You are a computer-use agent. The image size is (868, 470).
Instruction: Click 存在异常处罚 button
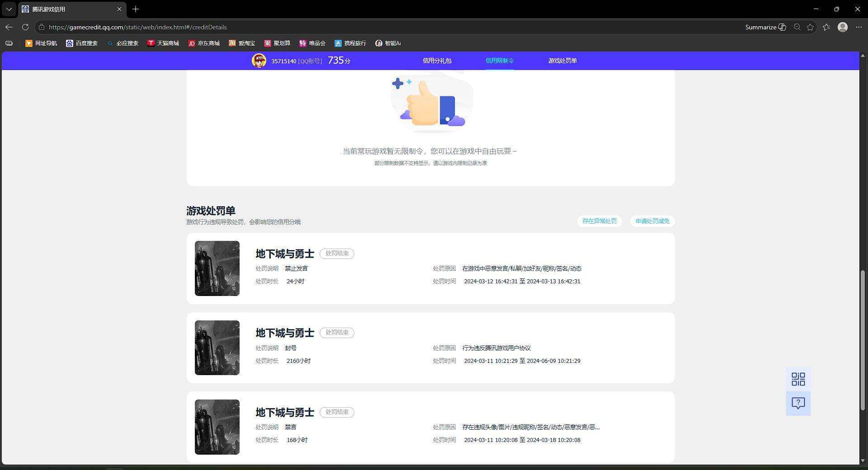599,221
